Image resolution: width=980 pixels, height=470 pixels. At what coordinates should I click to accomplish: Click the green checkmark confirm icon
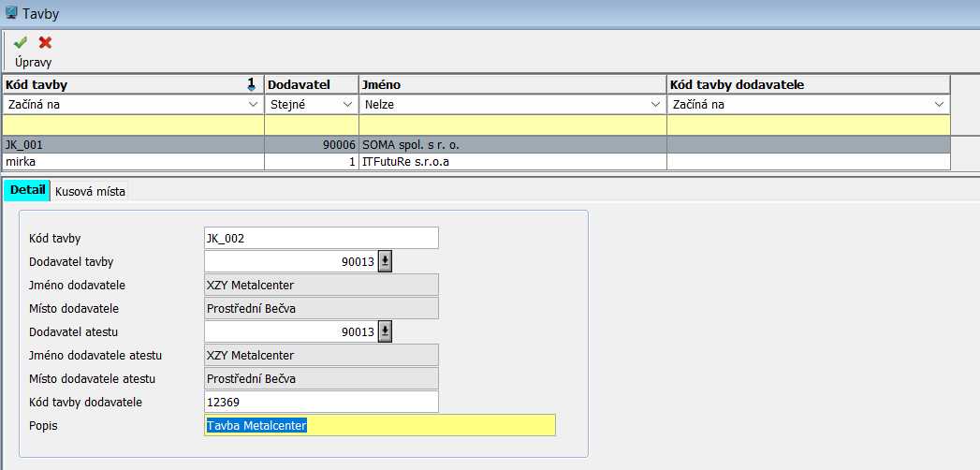point(21,42)
